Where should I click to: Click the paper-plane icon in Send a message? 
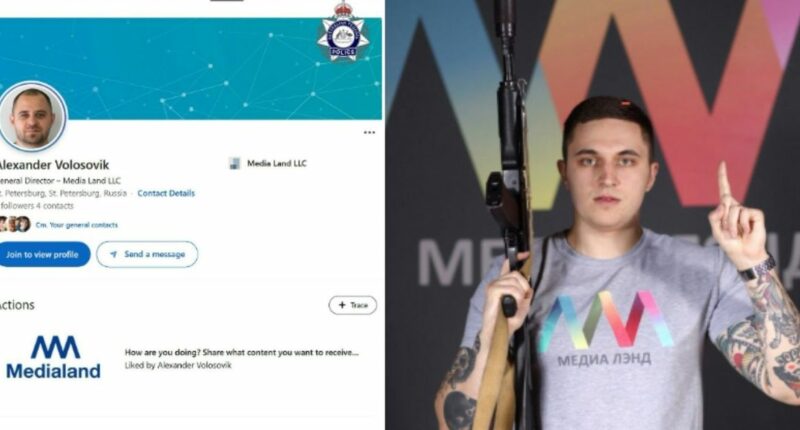point(113,254)
